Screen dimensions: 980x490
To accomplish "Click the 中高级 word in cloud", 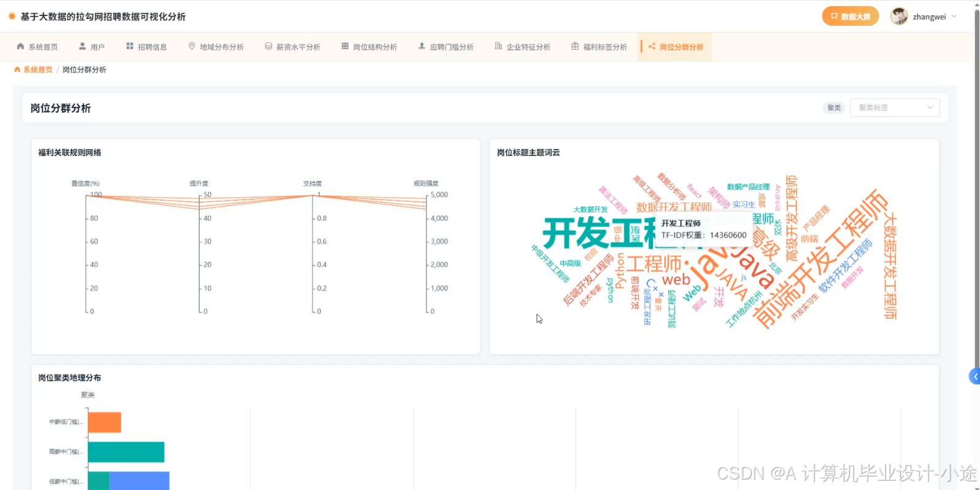I will click(570, 263).
